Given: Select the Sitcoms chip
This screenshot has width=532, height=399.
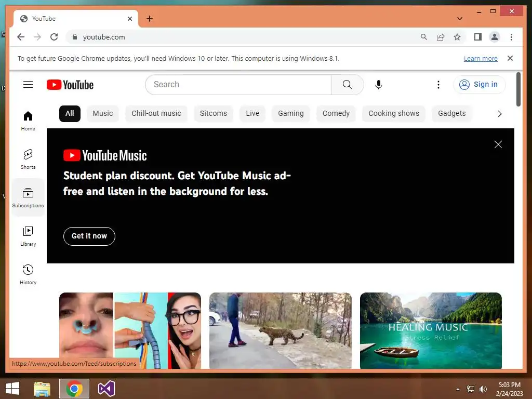Looking at the screenshot, I should click(214, 113).
